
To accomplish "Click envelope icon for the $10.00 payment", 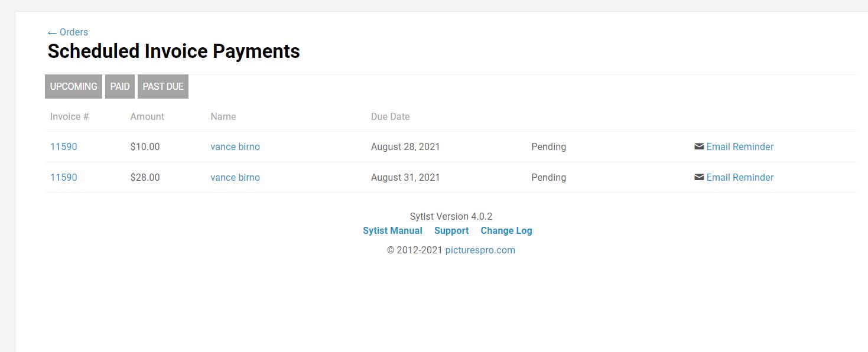I will coord(699,146).
